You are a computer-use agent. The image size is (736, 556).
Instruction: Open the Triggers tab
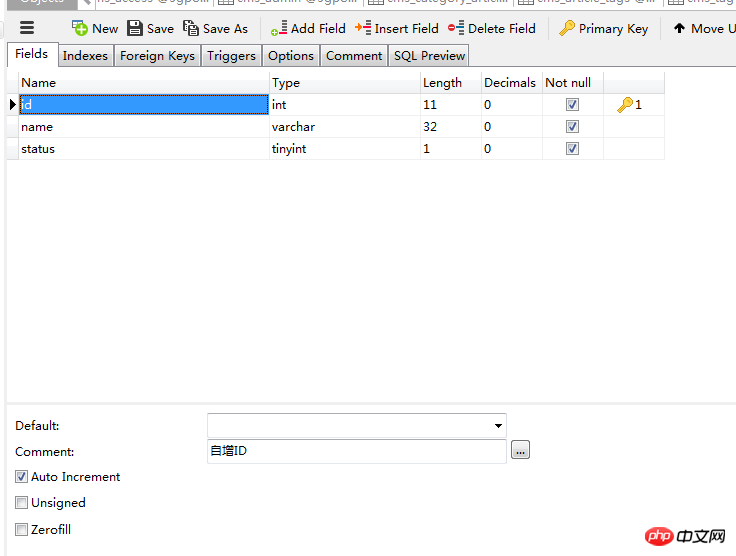231,55
